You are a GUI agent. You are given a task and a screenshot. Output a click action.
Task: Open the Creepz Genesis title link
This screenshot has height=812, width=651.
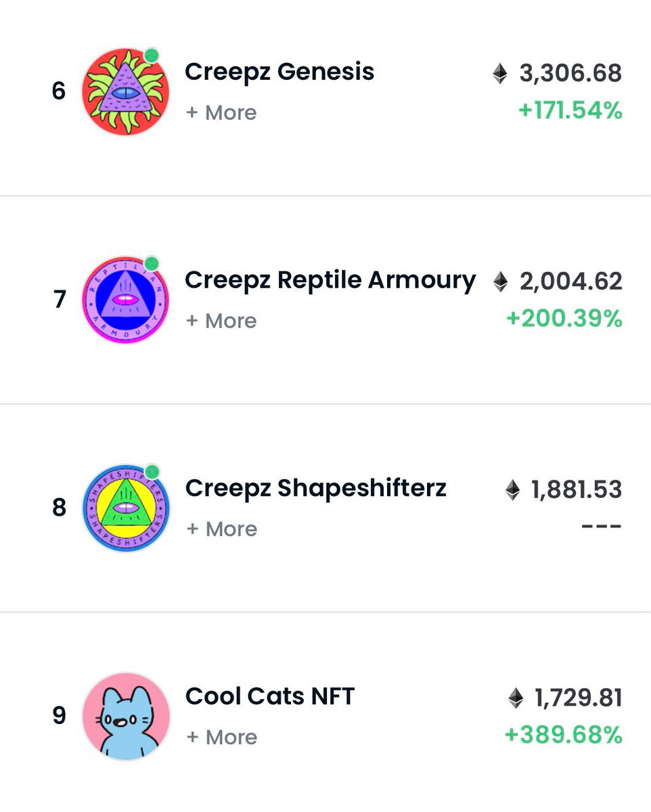[x=279, y=72]
